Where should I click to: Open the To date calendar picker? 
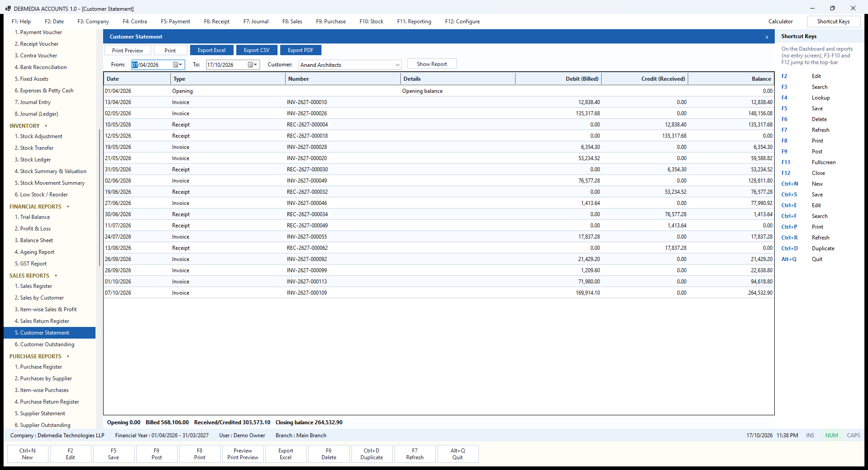[x=253, y=65]
